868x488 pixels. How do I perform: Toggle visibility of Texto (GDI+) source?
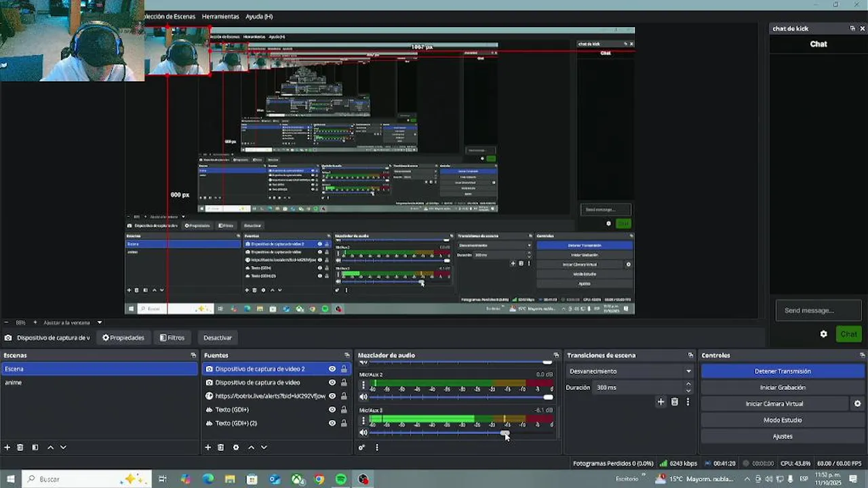tap(332, 410)
